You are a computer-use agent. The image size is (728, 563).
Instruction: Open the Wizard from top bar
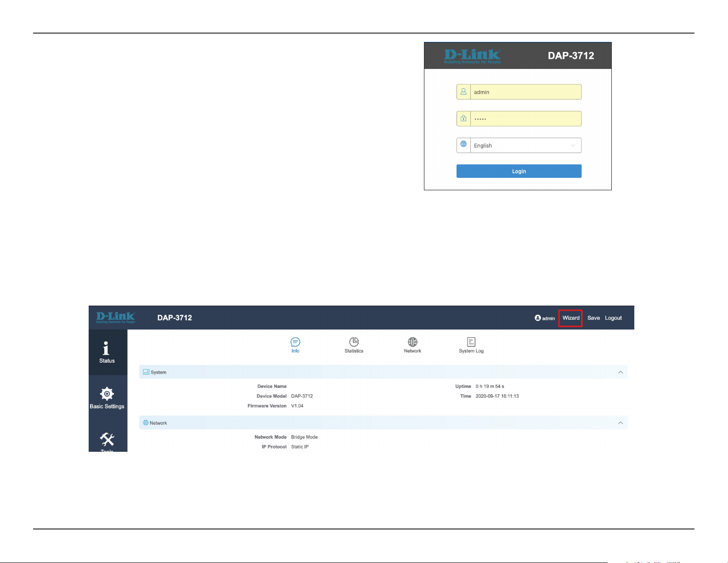[571, 318]
